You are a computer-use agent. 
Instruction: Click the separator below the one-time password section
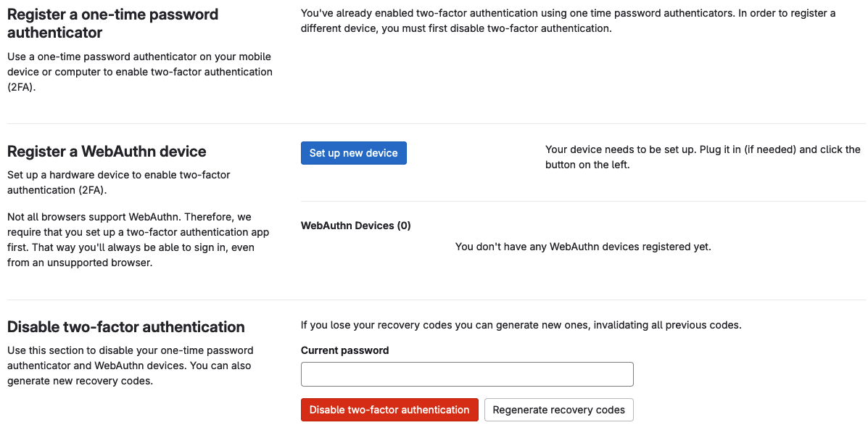point(434,124)
